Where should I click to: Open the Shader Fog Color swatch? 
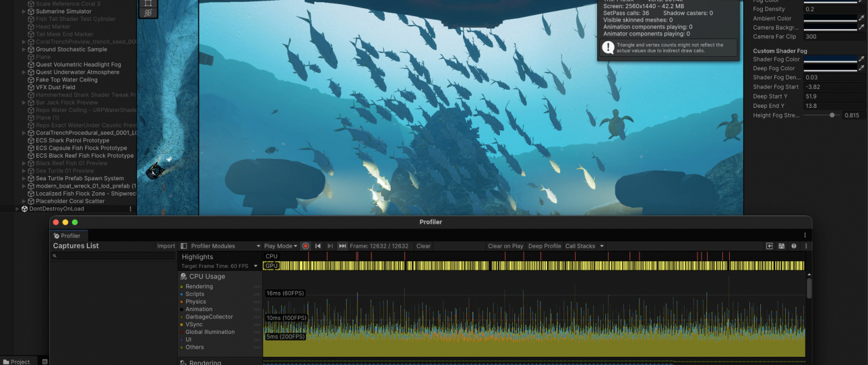click(x=830, y=59)
